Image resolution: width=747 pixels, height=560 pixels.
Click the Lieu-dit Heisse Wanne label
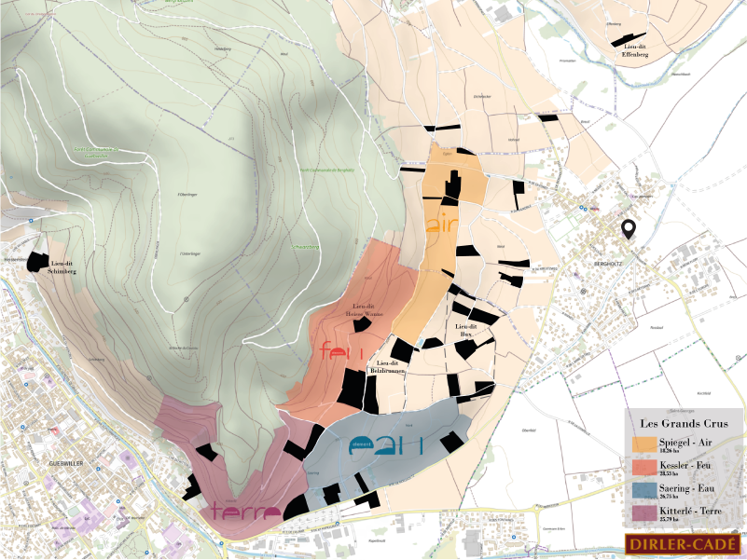[x=366, y=310]
